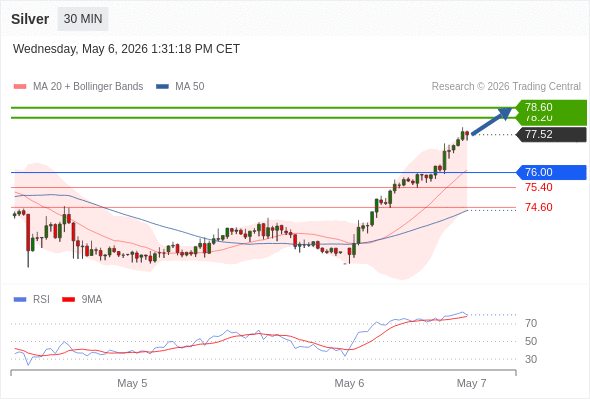Click the 75.40 red support label

click(x=539, y=187)
